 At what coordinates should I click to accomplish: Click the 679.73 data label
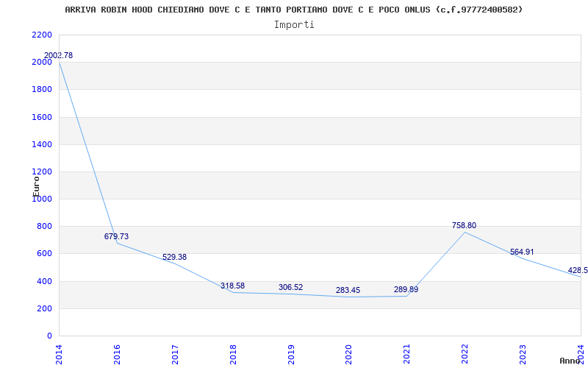coord(116,236)
